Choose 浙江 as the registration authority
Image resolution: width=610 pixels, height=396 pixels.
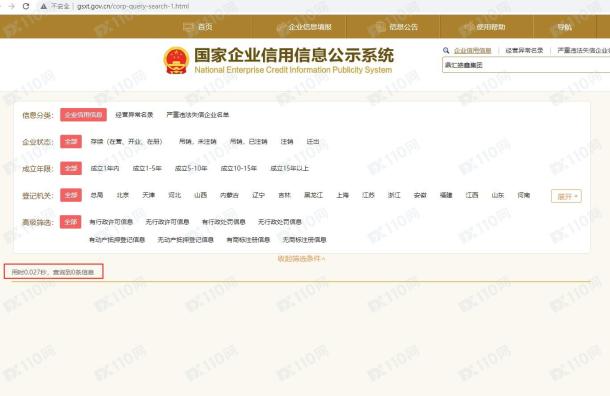point(394,195)
